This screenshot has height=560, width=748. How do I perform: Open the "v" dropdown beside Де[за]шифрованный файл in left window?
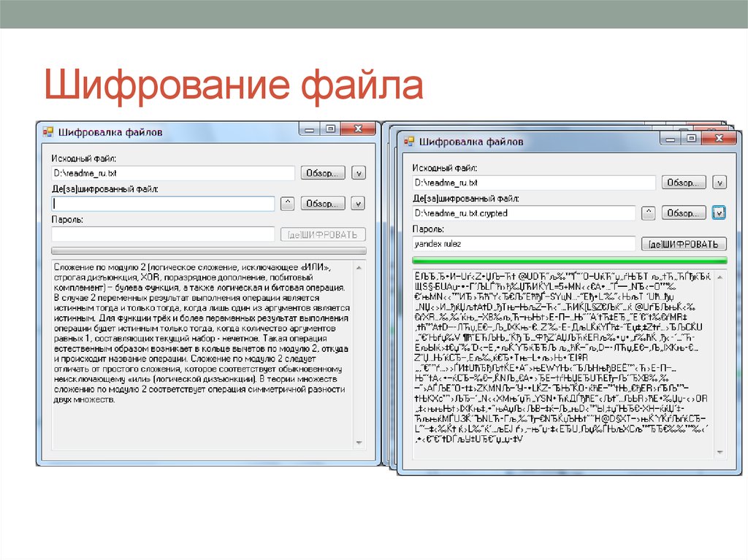pyautogui.click(x=358, y=203)
